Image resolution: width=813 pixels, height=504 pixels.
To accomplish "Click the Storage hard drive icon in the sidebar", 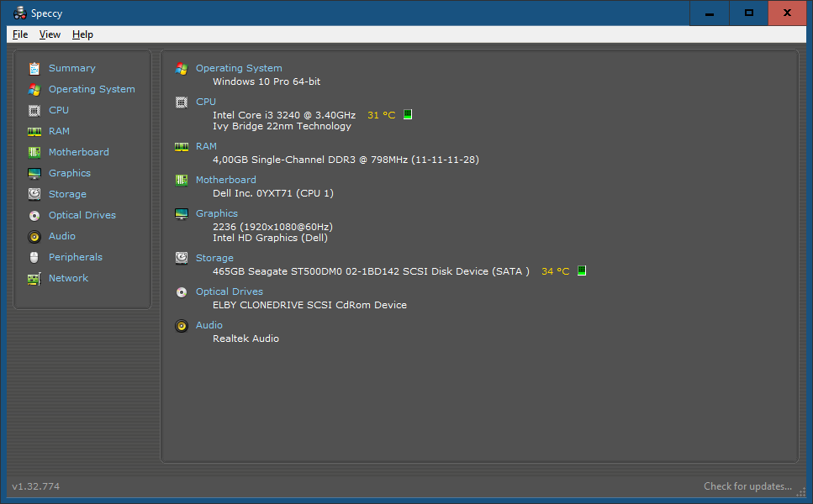I will [34, 194].
